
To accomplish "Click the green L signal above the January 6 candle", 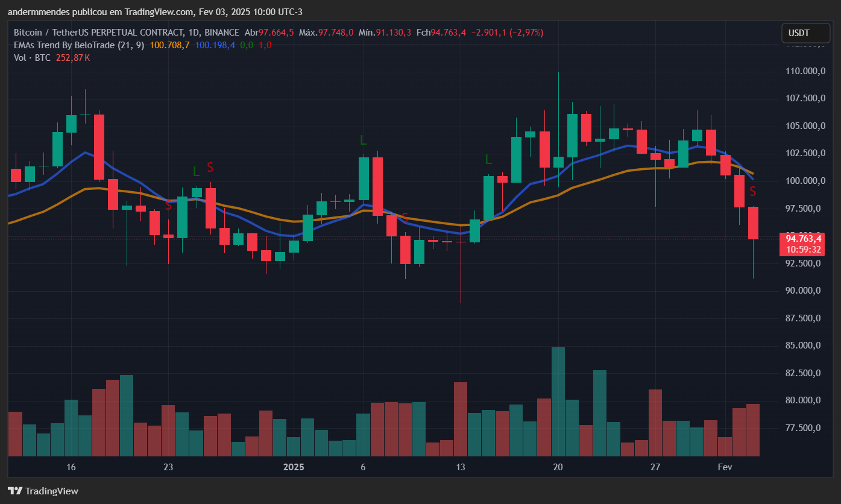I will 363,140.
